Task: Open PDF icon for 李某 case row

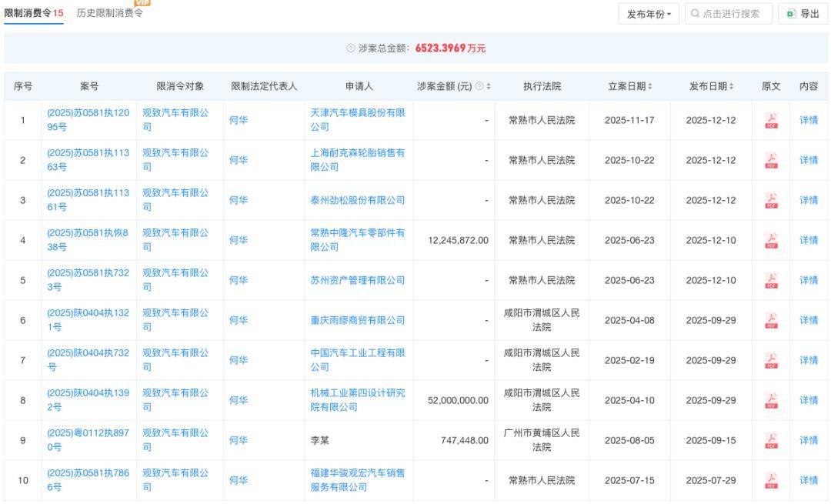Action: [771, 441]
